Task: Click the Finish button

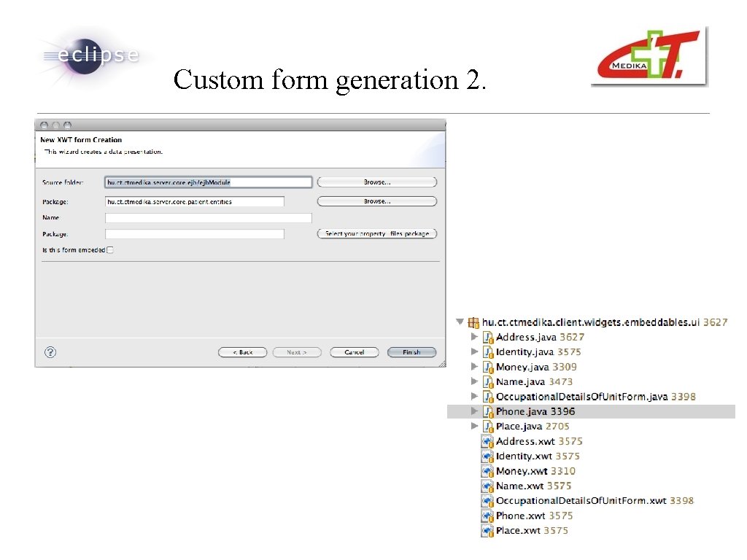Action: click(x=411, y=352)
